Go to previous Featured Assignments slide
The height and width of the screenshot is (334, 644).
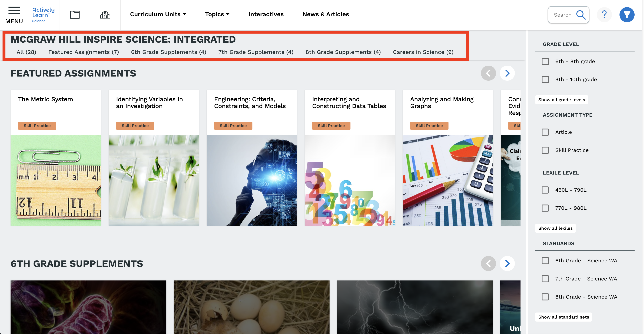point(488,73)
